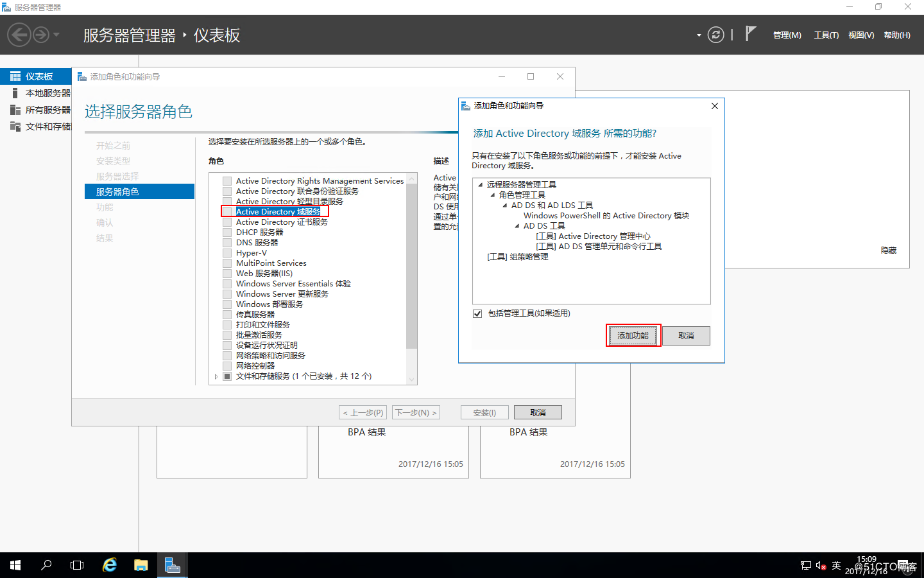Click the left BPA 结果 tile text
This screenshot has height=578, width=924.
click(x=367, y=432)
